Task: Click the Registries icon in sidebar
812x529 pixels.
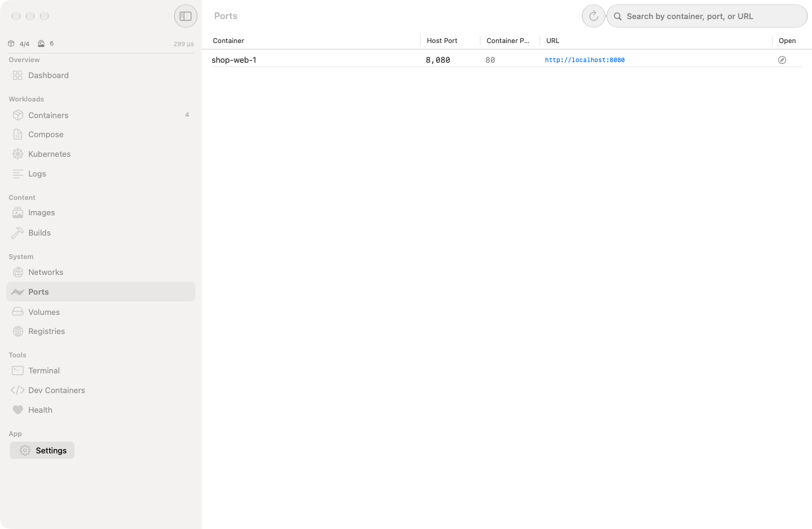Action: point(18,332)
